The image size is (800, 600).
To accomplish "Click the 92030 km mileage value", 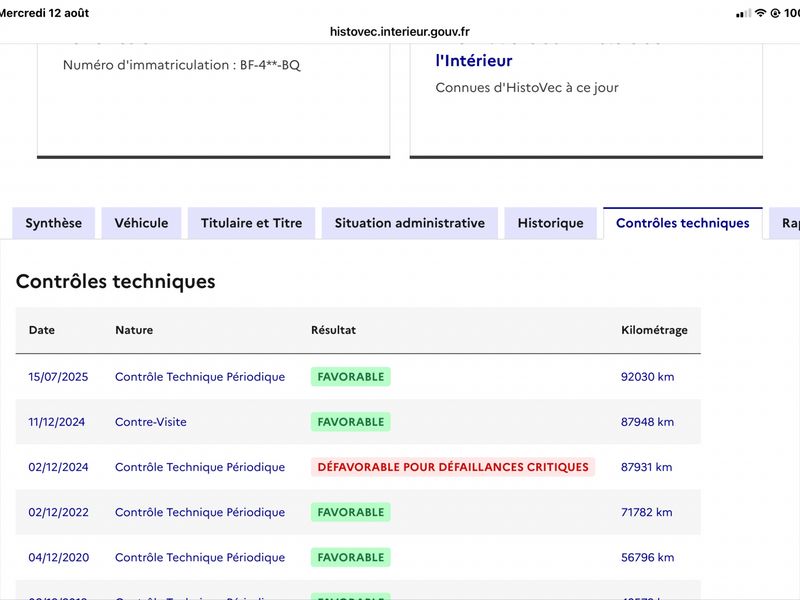I will tap(647, 377).
